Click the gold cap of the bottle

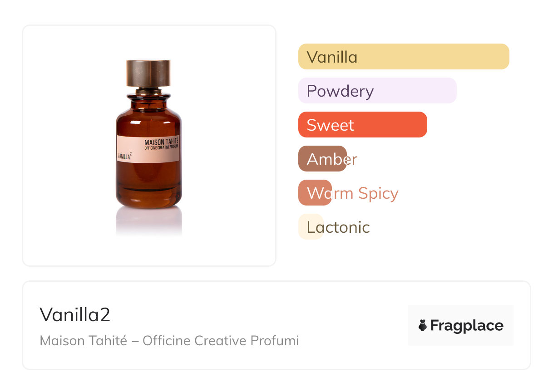(x=148, y=73)
